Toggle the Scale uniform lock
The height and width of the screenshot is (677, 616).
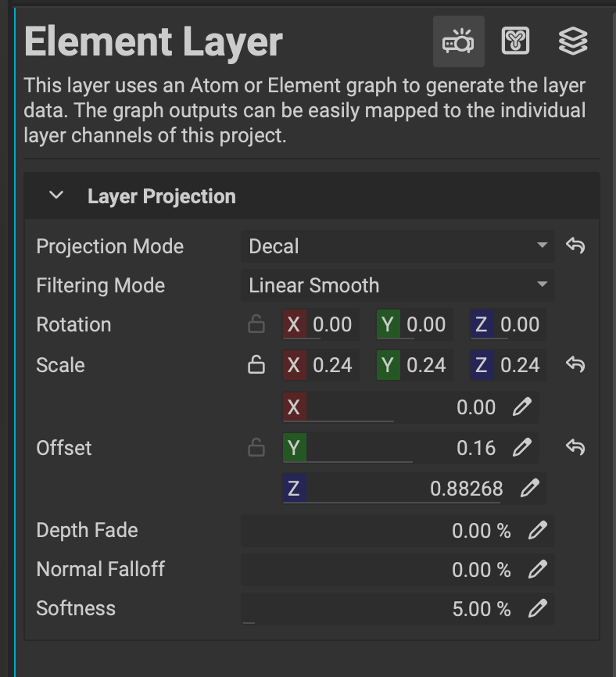(256, 365)
